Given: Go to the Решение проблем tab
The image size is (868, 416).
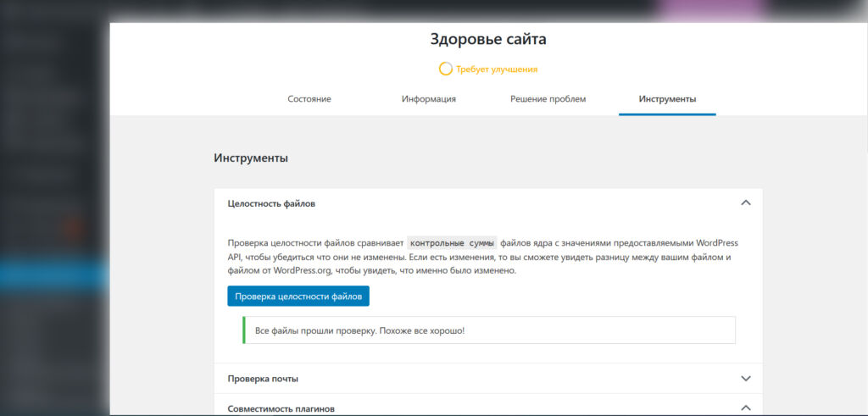Looking at the screenshot, I should coord(548,99).
